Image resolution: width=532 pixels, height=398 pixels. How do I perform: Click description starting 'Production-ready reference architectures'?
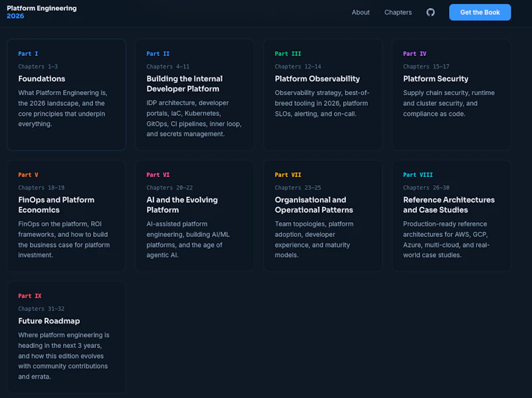coord(446,240)
